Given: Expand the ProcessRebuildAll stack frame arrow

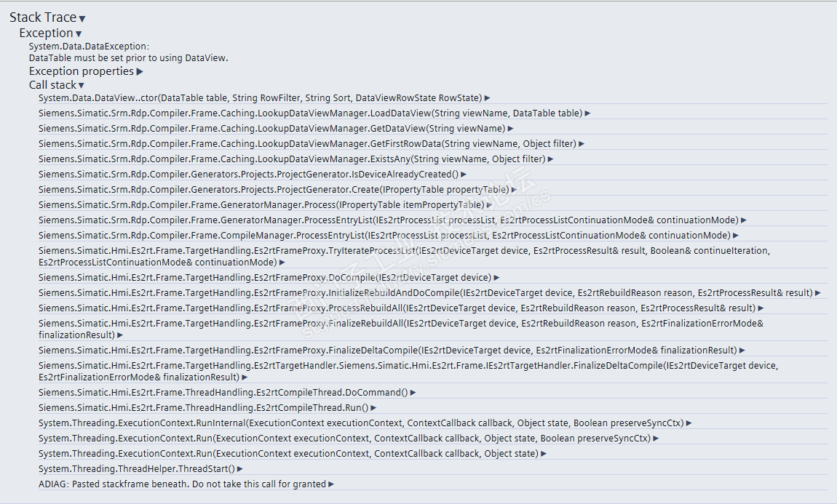Looking at the screenshot, I should [761, 308].
